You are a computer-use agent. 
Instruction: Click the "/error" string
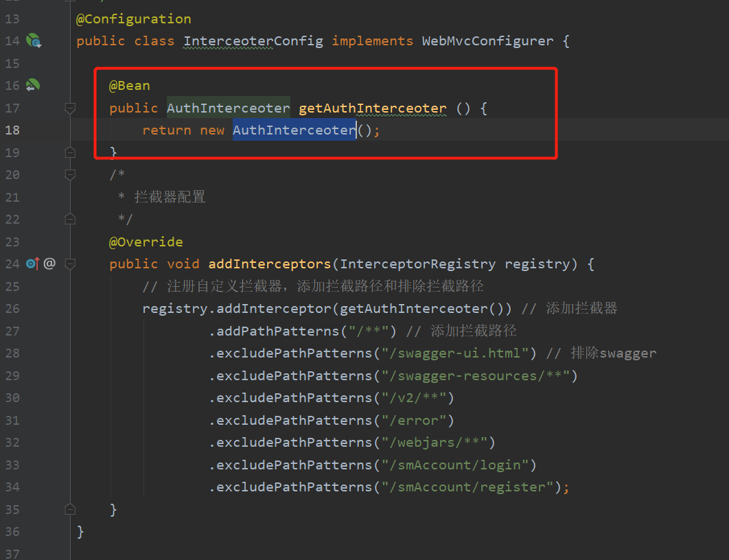click(x=414, y=420)
